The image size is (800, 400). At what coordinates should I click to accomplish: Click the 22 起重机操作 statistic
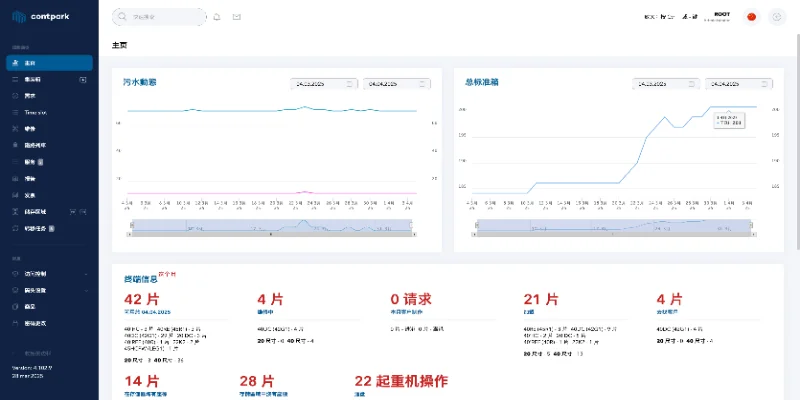coord(400,381)
